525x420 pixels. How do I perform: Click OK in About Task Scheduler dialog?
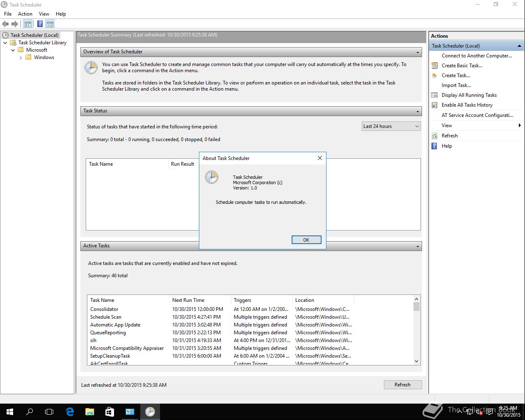pyautogui.click(x=306, y=240)
